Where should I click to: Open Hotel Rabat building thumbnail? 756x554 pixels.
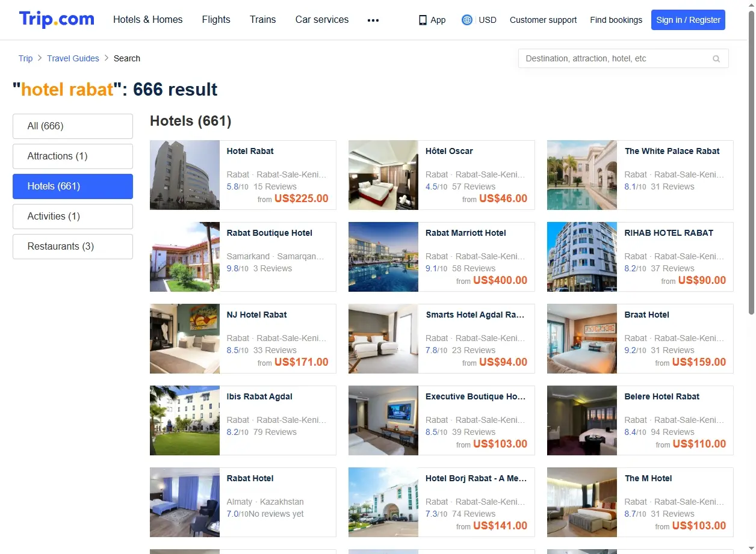(185, 175)
